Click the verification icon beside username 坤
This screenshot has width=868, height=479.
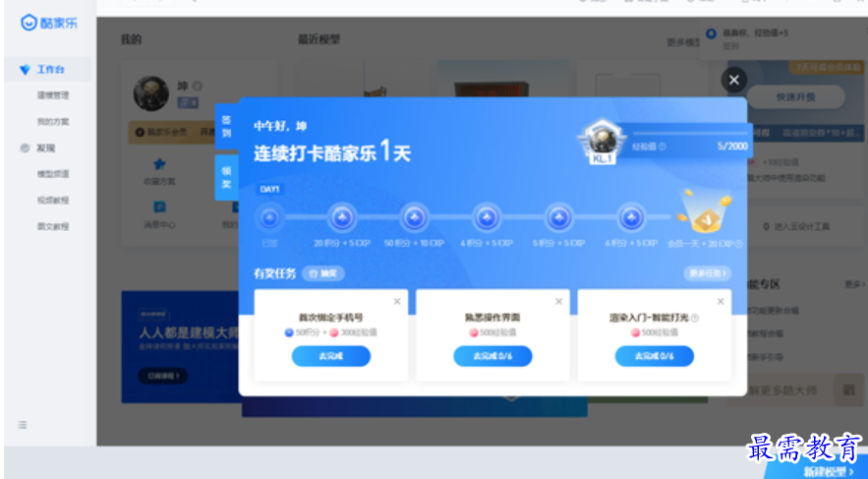point(197,87)
